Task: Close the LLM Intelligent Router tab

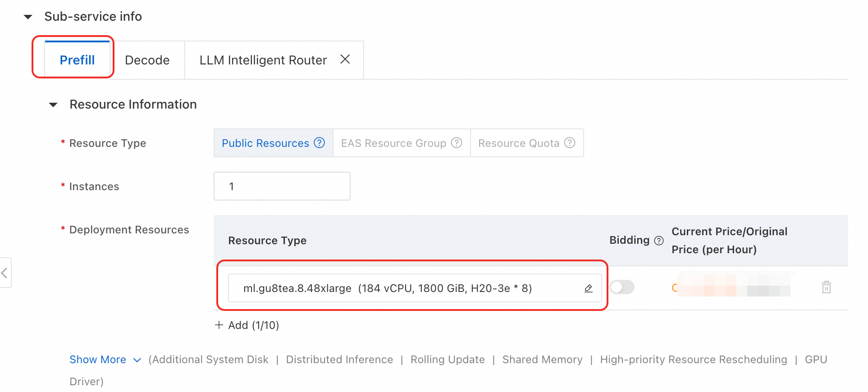Action: pyautogui.click(x=345, y=59)
